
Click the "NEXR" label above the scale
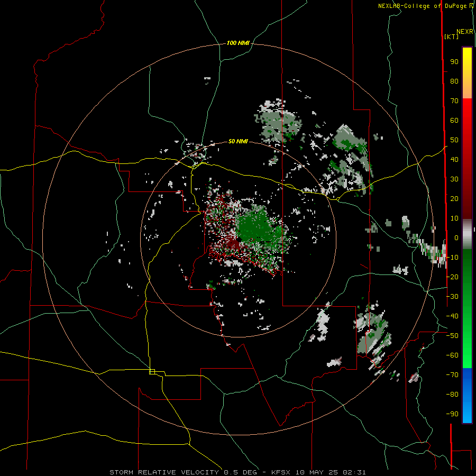(465, 32)
